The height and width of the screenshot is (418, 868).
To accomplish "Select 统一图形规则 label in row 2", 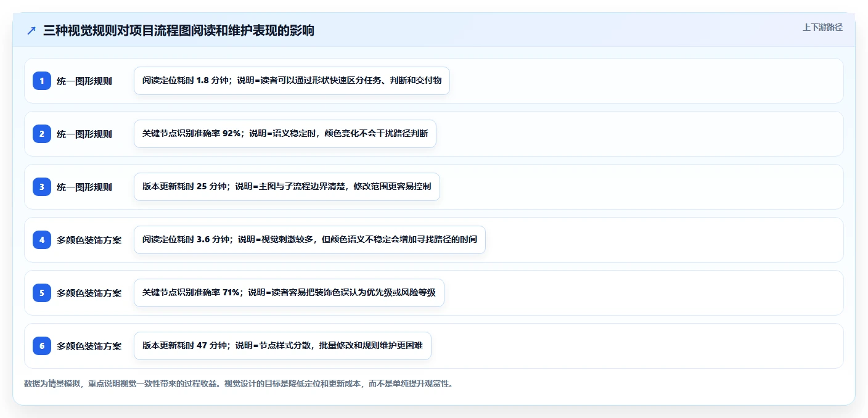I will pyautogui.click(x=84, y=134).
